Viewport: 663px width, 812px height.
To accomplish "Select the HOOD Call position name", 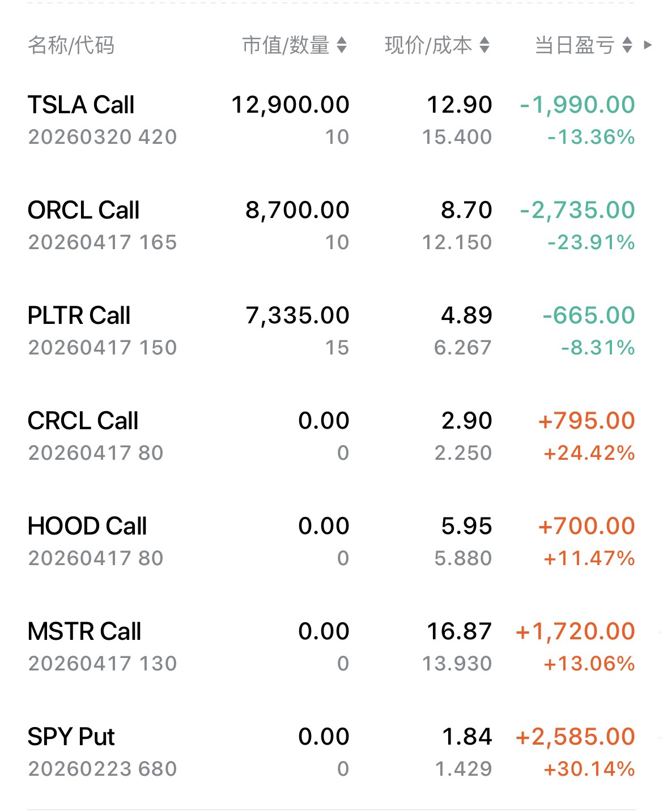I will coord(87,527).
